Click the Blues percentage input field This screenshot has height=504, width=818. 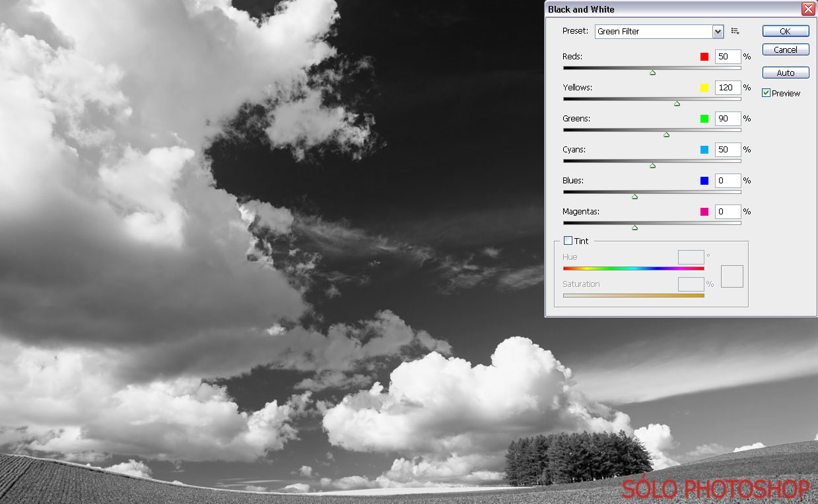727,181
